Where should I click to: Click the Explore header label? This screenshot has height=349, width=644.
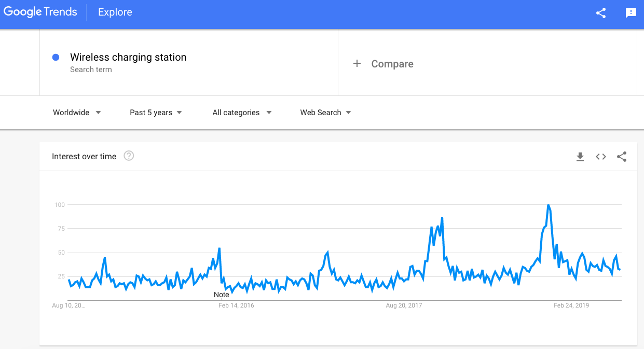point(115,12)
